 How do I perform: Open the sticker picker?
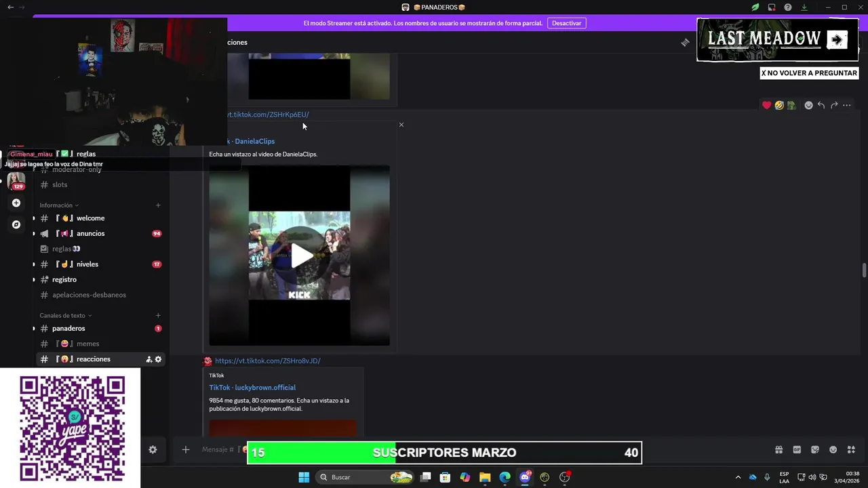tap(815, 449)
